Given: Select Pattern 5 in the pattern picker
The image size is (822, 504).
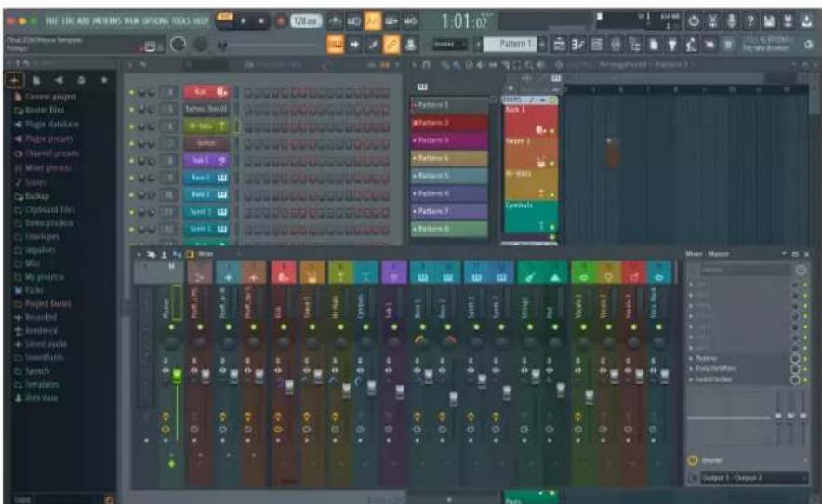Looking at the screenshot, I should [x=450, y=176].
